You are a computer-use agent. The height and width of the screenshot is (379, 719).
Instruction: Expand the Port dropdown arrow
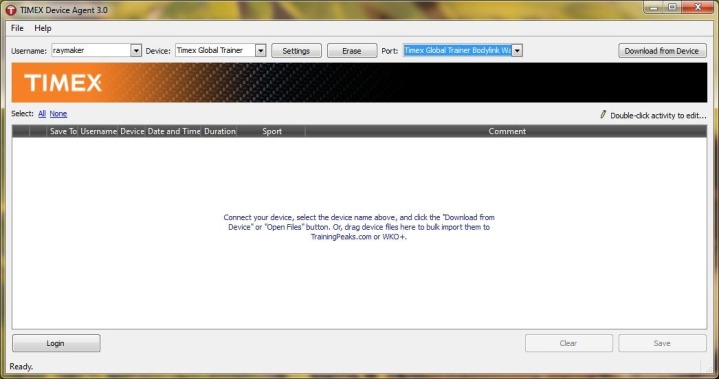pos(517,50)
